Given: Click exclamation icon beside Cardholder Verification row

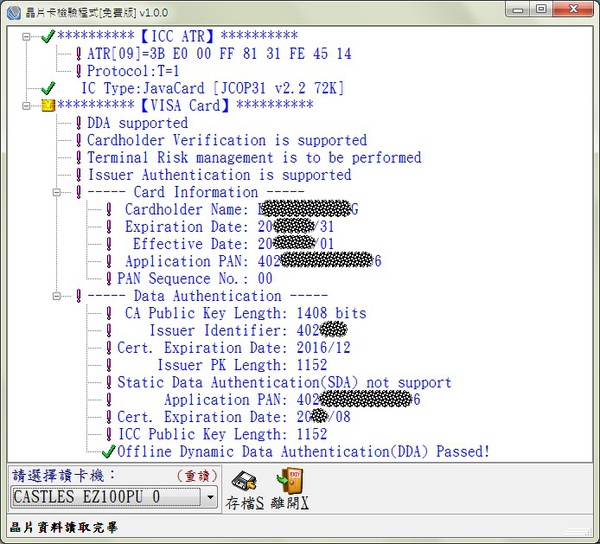Looking at the screenshot, I should click(x=78, y=140).
